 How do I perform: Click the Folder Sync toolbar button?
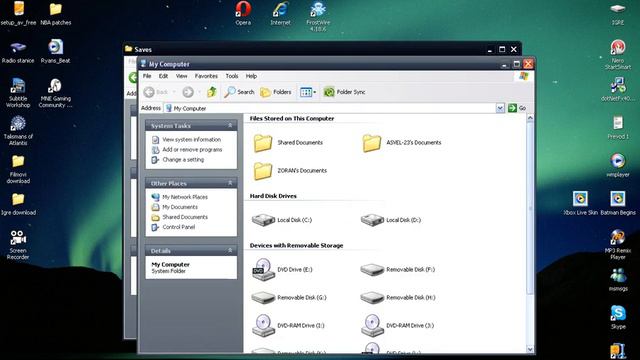(344, 92)
